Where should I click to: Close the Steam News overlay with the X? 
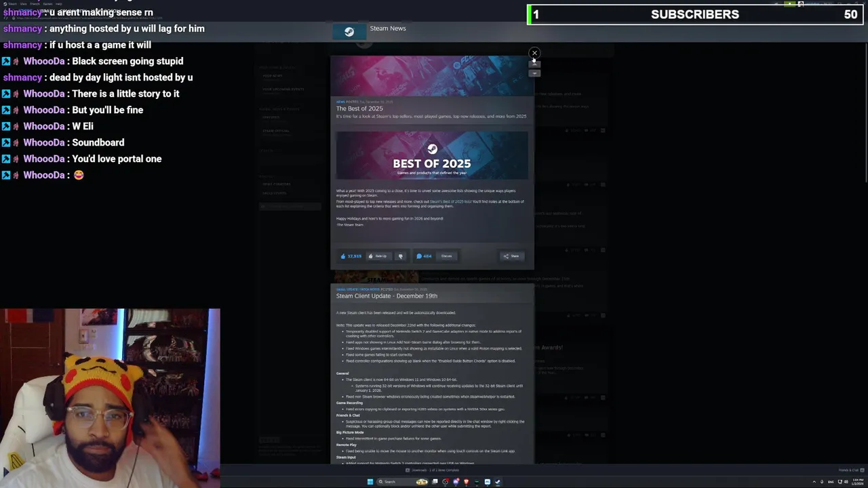534,53
